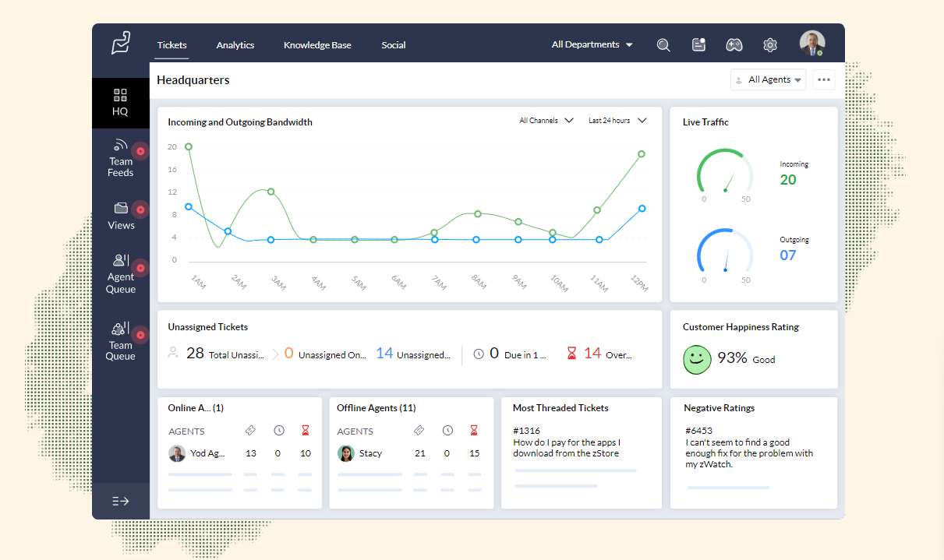Screen dimensions: 944x560
Task: Open Team Queue in the sidebar
Action: coord(121,341)
